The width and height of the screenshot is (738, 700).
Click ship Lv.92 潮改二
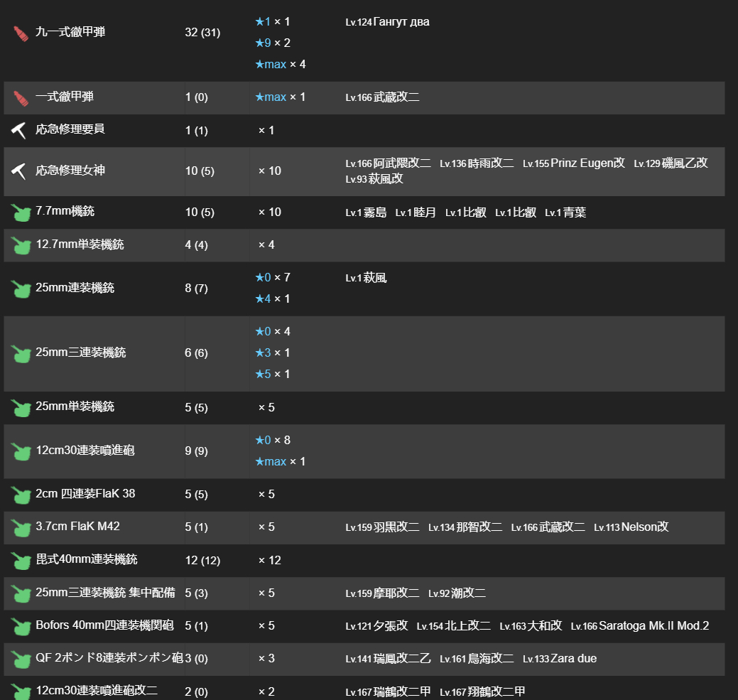point(457,593)
